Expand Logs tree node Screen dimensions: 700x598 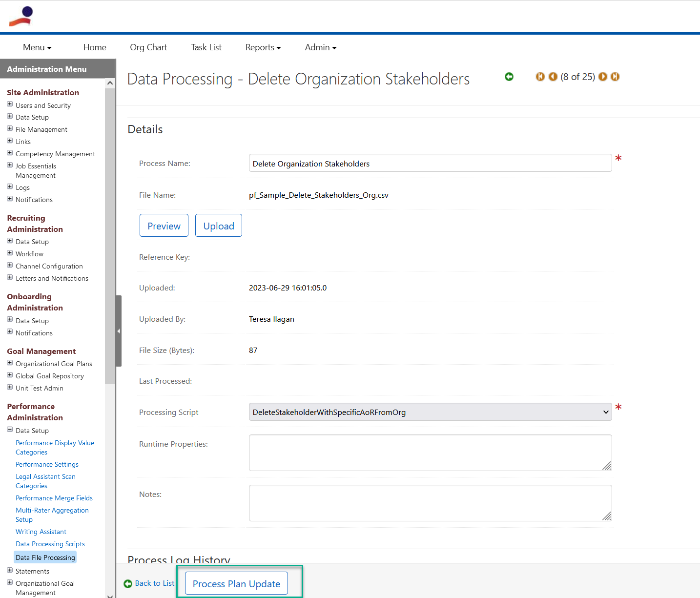click(10, 186)
